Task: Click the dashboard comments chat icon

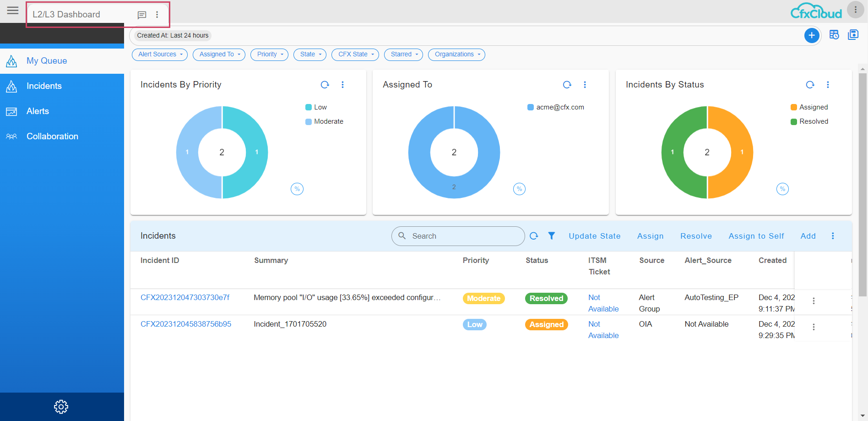Action: [x=142, y=15]
